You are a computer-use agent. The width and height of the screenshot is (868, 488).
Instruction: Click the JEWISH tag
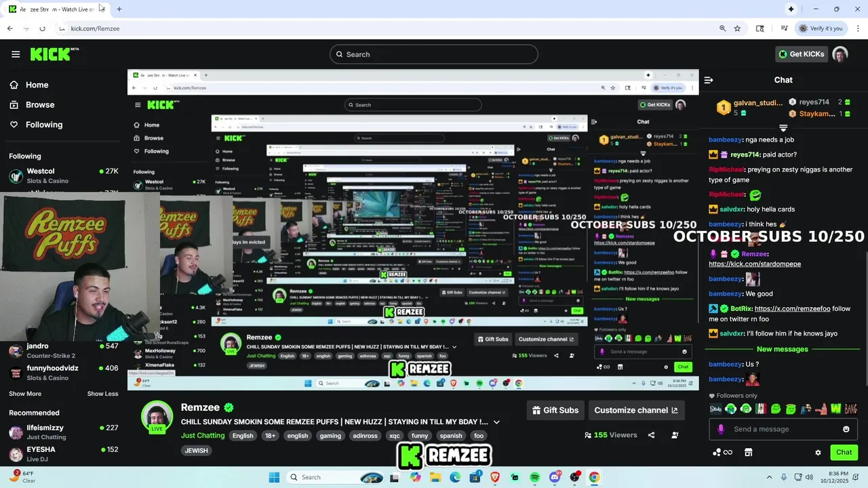coord(196,451)
